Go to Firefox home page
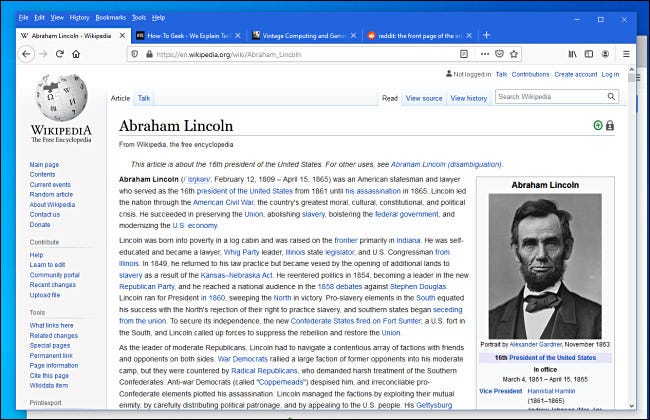The width and height of the screenshot is (650, 420). (x=76, y=54)
